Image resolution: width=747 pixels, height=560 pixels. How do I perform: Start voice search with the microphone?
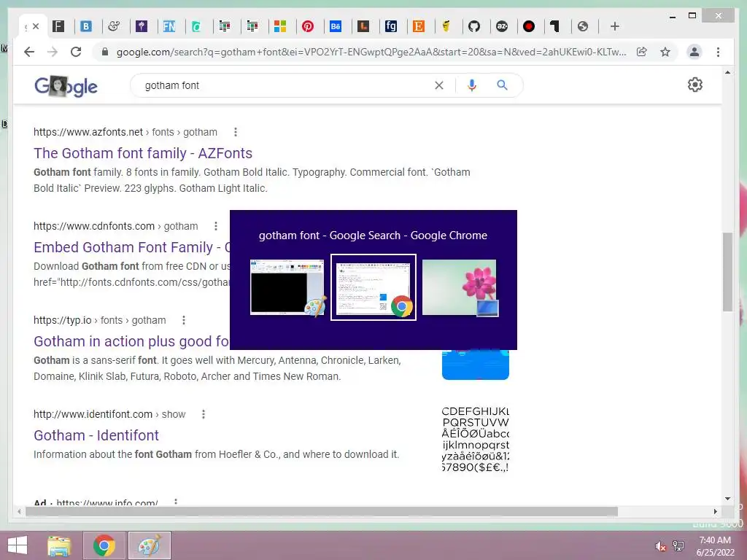click(472, 85)
